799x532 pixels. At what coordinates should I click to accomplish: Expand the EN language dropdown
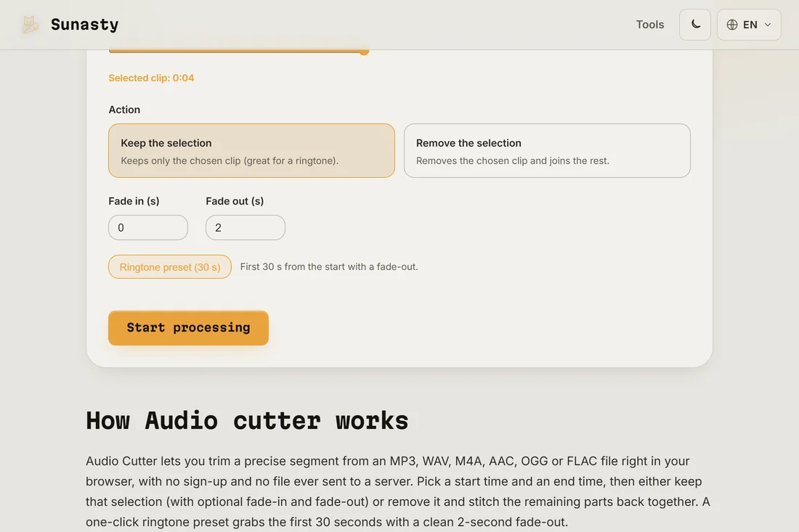749,25
